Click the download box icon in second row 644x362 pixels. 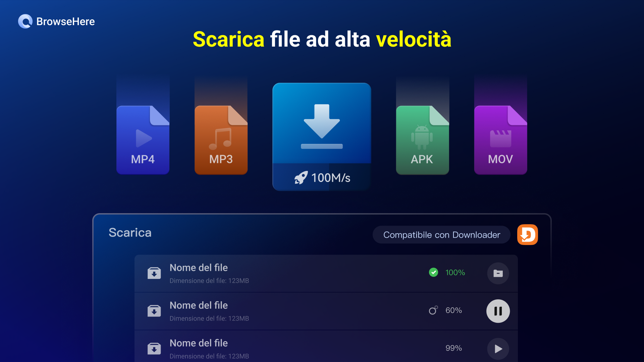(x=154, y=311)
